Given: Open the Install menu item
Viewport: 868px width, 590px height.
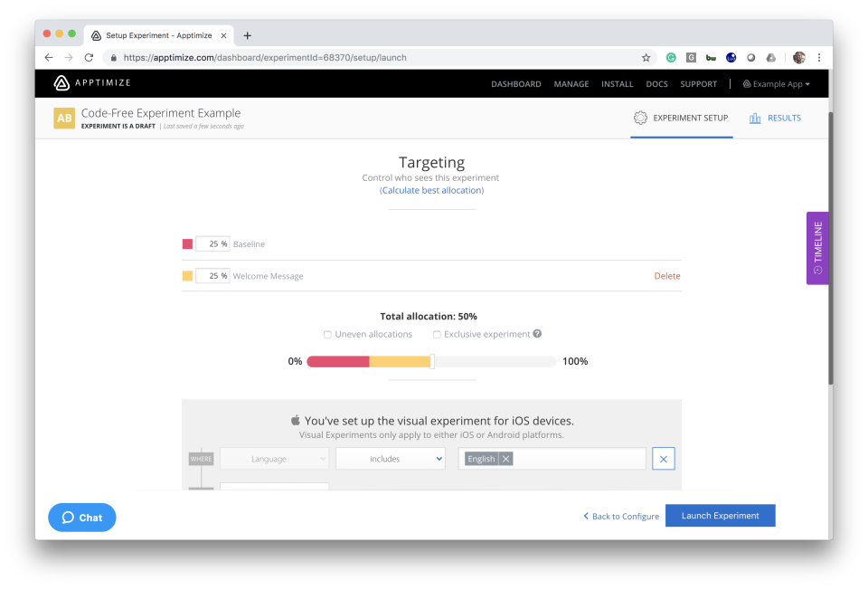Looking at the screenshot, I should pos(618,84).
